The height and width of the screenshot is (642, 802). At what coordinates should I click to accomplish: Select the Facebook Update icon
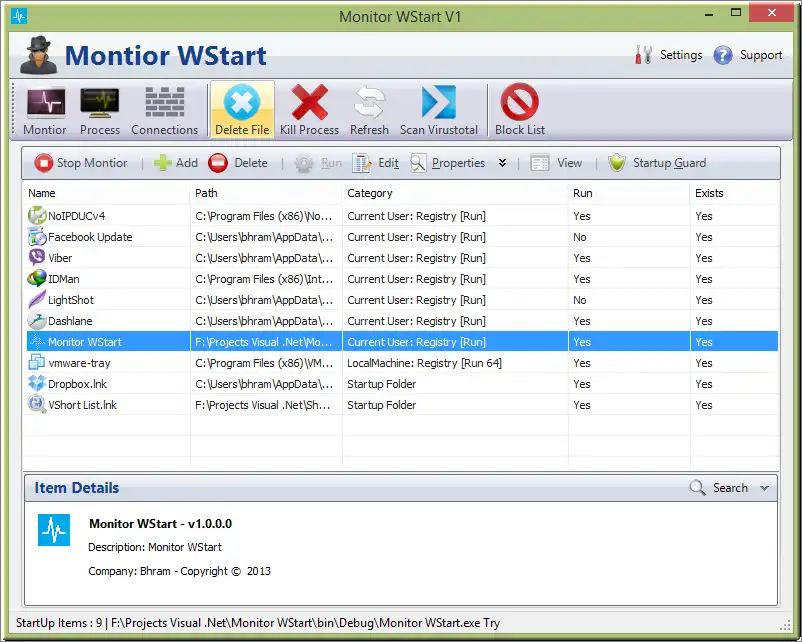(37, 237)
